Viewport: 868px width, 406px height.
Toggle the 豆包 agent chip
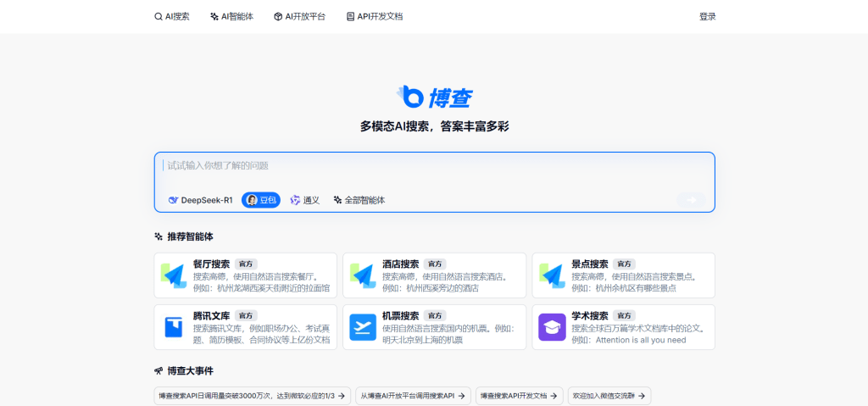click(x=261, y=200)
